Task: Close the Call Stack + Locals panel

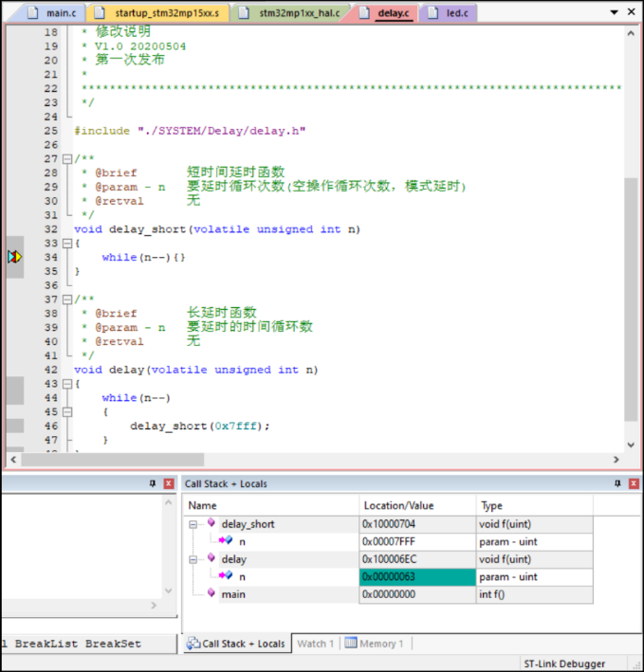Action: [x=634, y=483]
